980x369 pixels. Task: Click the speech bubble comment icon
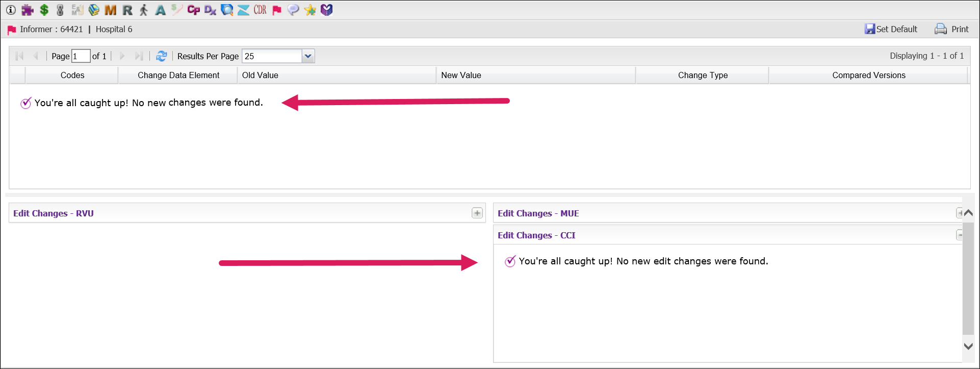(x=293, y=10)
